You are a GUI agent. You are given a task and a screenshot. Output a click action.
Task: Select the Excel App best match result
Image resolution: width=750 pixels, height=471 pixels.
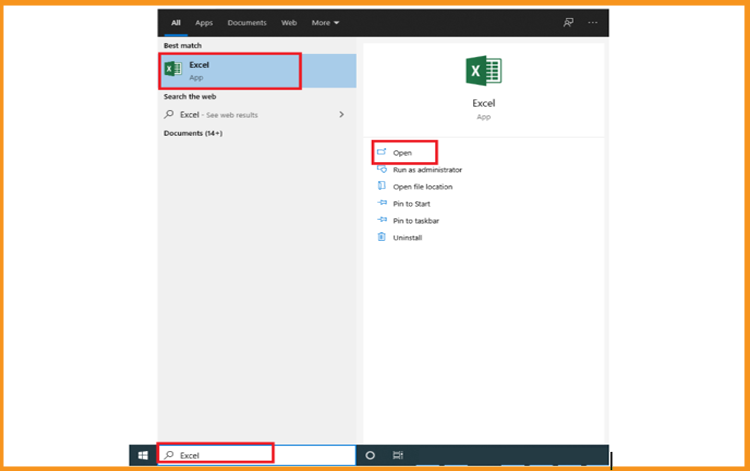(x=257, y=71)
